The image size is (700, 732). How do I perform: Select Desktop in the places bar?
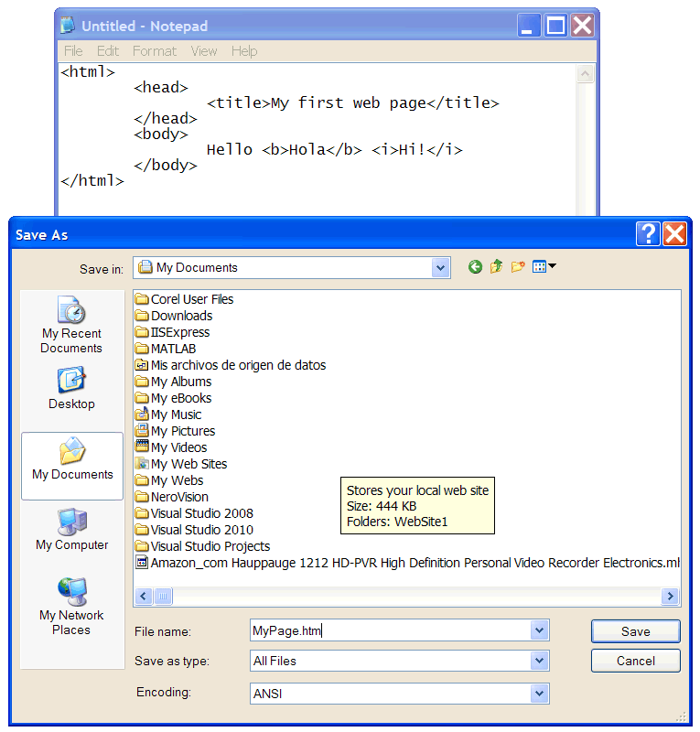tap(71, 388)
